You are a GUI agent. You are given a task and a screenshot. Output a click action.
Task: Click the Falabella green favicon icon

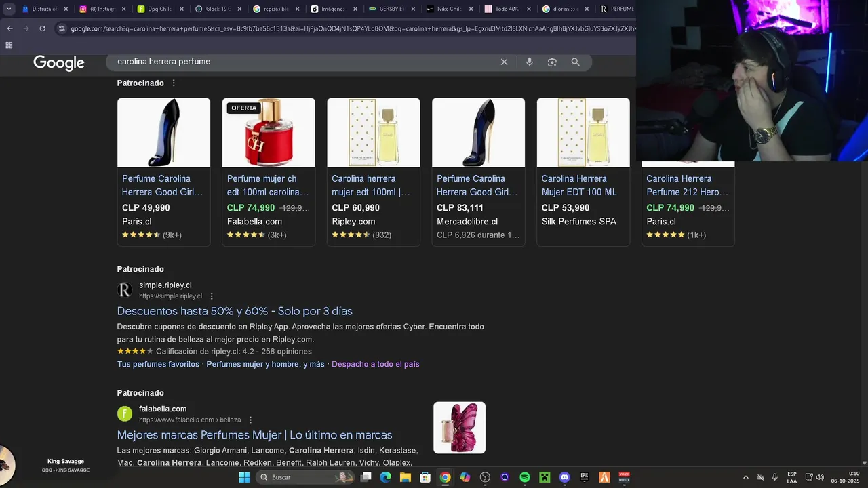(125, 413)
